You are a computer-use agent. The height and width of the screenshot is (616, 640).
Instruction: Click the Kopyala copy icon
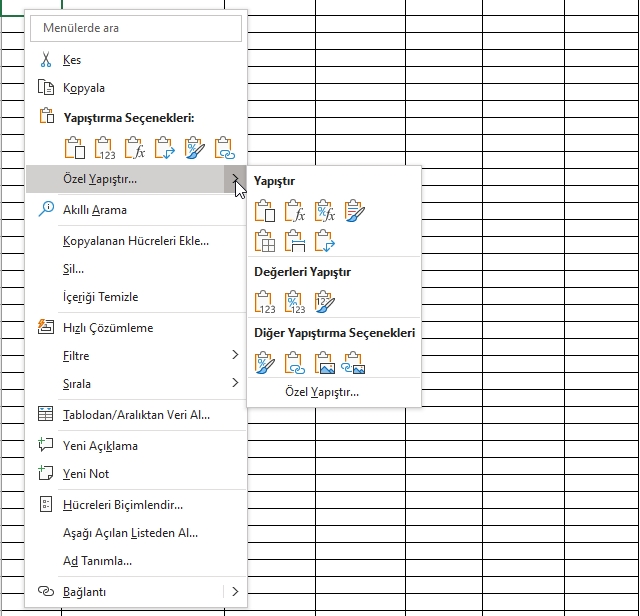(46, 87)
